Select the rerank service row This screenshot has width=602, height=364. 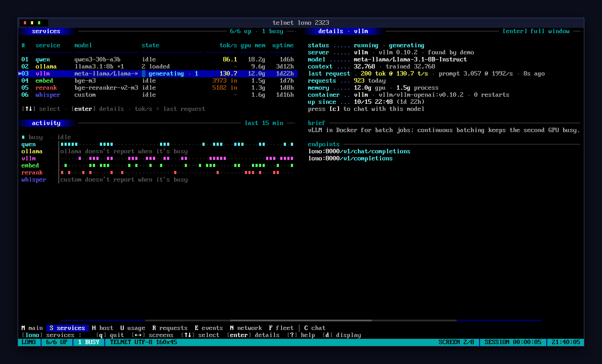[158, 88]
